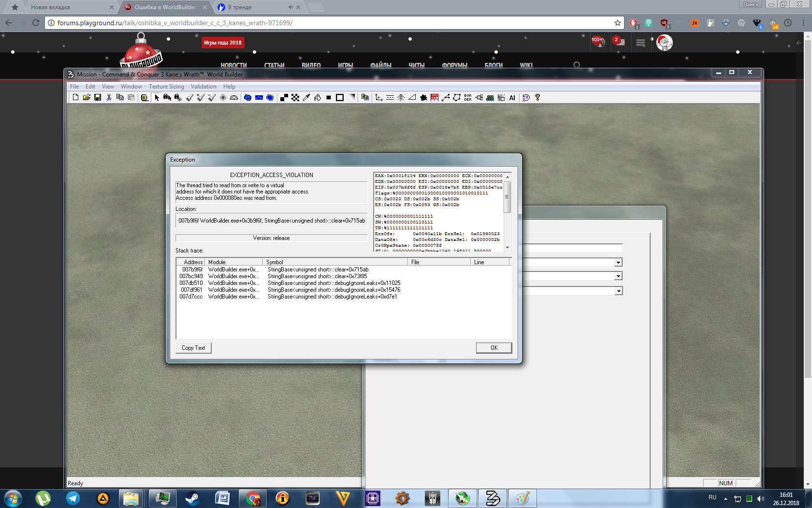Screen dimensions: 812x508
Task: Click the New map icon in World Builder toolbar
Action: pyautogui.click(x=75, y=98)
